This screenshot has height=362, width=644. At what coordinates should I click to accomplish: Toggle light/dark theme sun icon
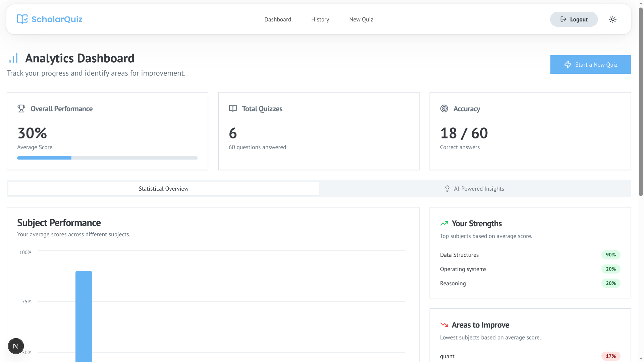click(612, 19)
